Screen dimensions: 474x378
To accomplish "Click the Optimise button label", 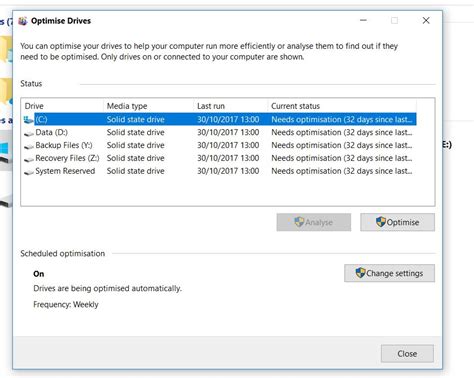I will coord(403,222).
